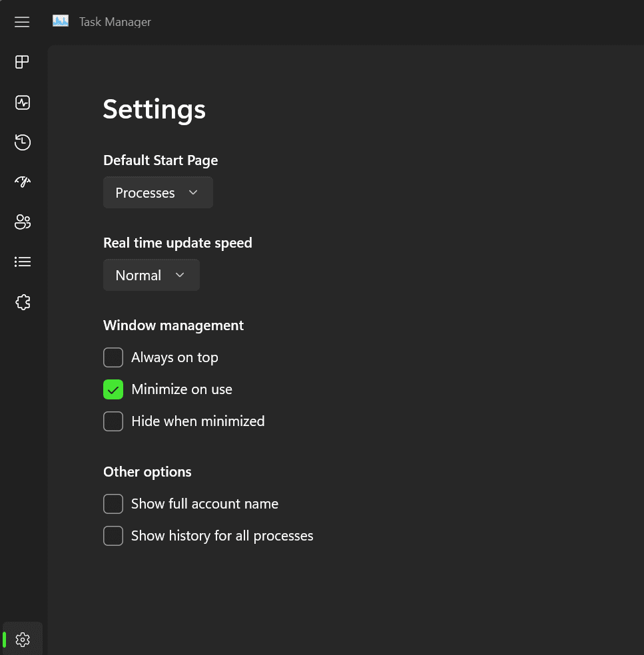Click the Task Manager title text

tap(115, 22)
